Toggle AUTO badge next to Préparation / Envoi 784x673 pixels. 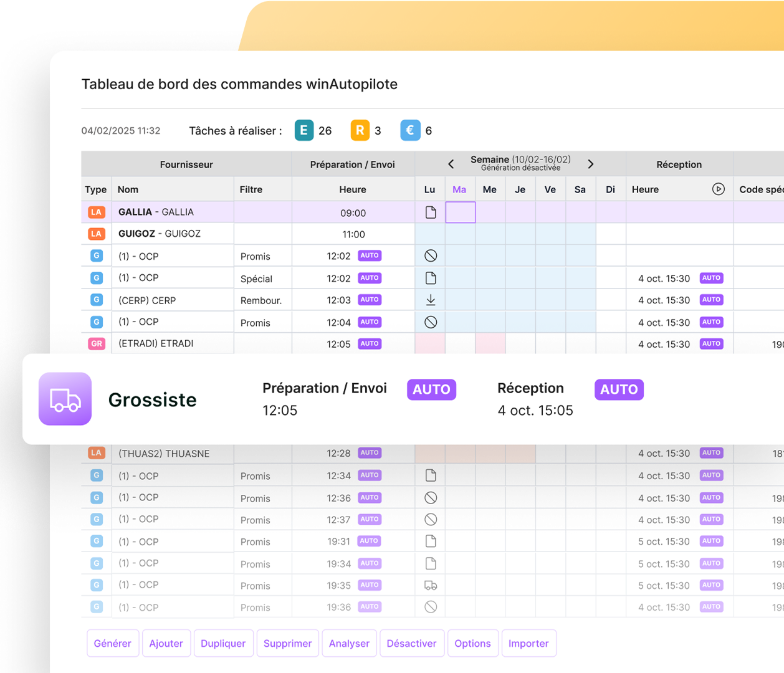[x=431, y=389]
